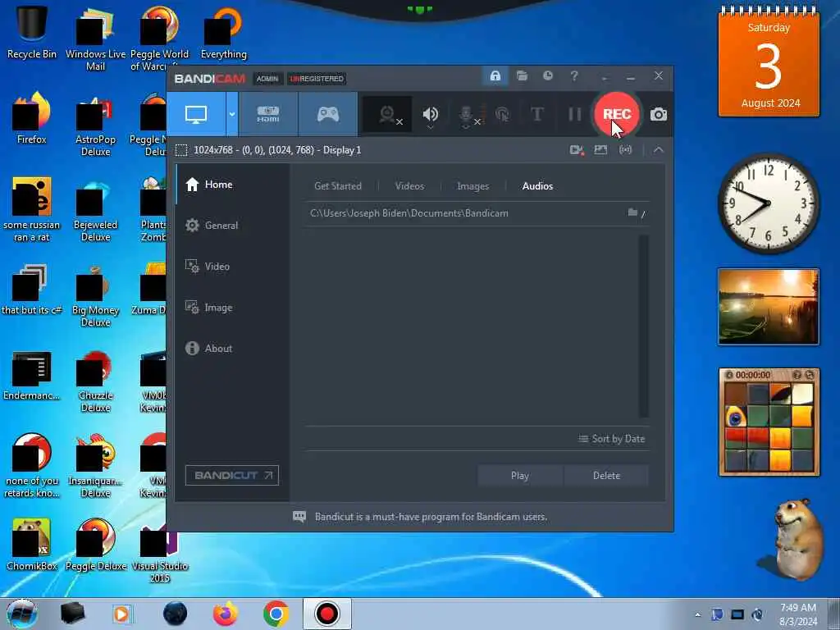Open folder icon next to output path
The height and width of the screenshot is (630, 840).
pyautogui.click(x=632, y=212)
